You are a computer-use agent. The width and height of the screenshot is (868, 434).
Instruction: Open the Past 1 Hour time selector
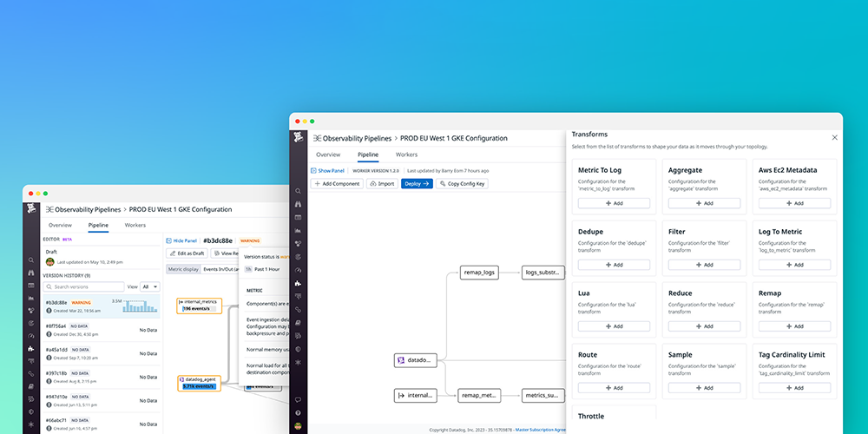click(262, 269)
